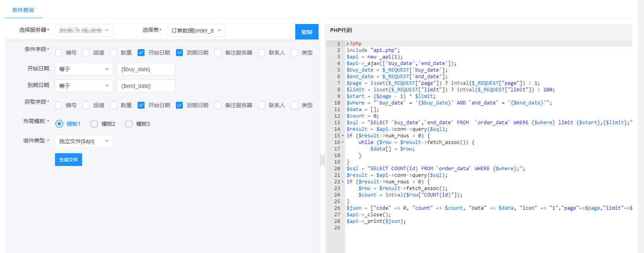The height and width of the screenshot is (253, 644).
Task: Click the $json array on line 26
Action: pyautogui.click(x=489, y=208)
